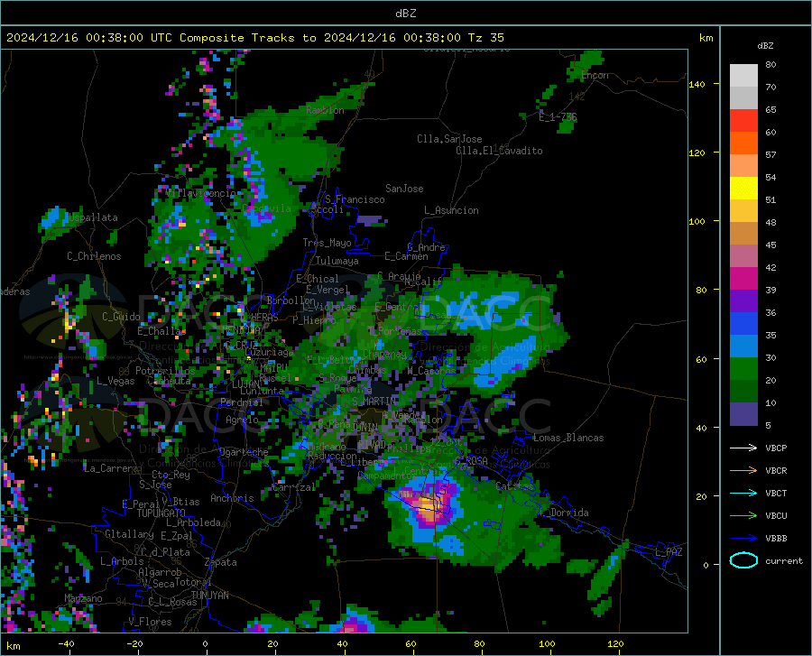Click the 'Tz 35' threshold text
Image resolution: width=812 pixels, height=656 pixels.
[485, 38]
